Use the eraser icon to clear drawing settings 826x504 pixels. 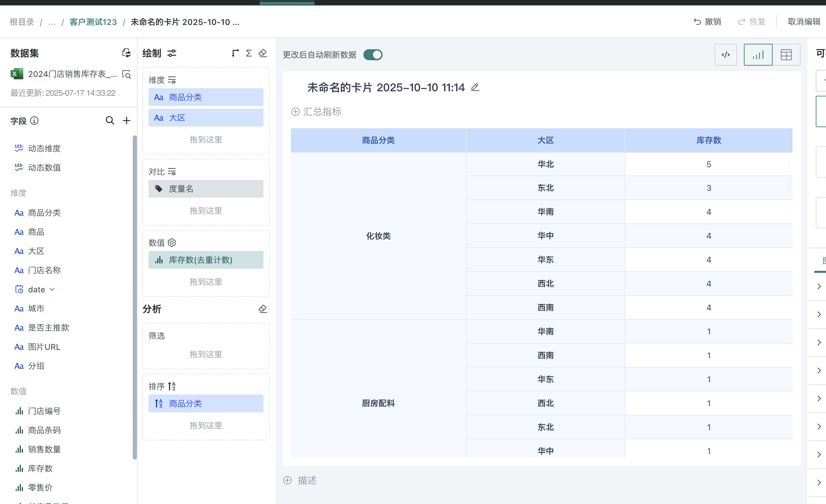[263, 53]
